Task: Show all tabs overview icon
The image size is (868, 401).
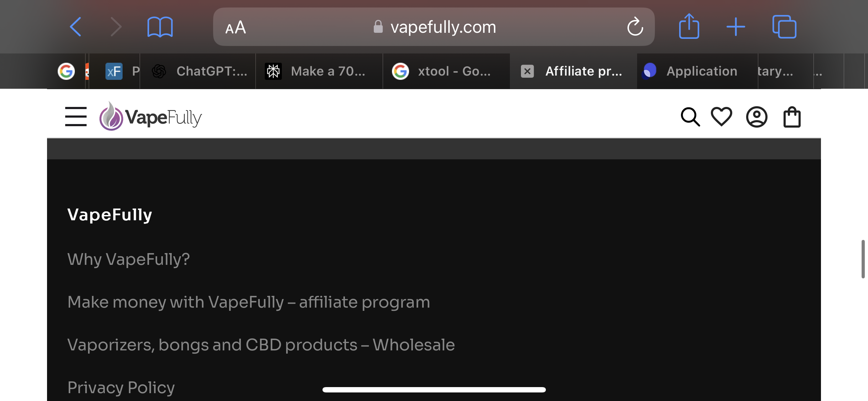Action: pyautogui.click(x=784, y=27)
